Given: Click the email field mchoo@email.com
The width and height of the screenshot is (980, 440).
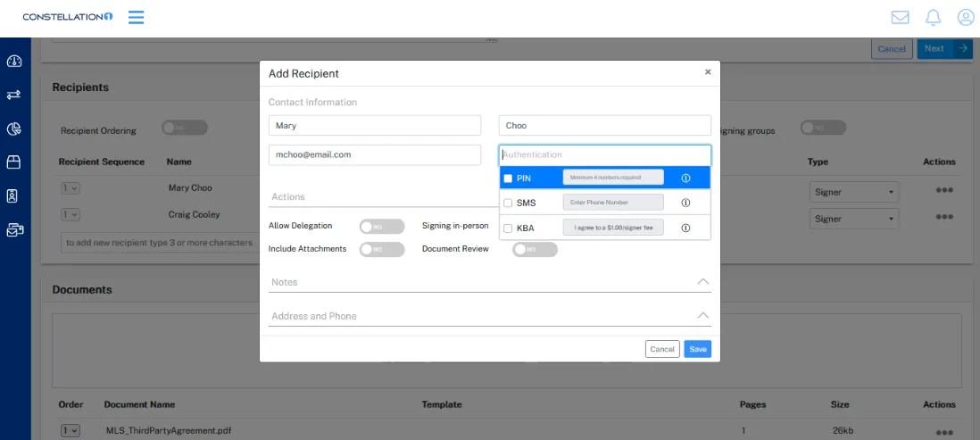Looking at the screenshot, I should pos(375,154).
